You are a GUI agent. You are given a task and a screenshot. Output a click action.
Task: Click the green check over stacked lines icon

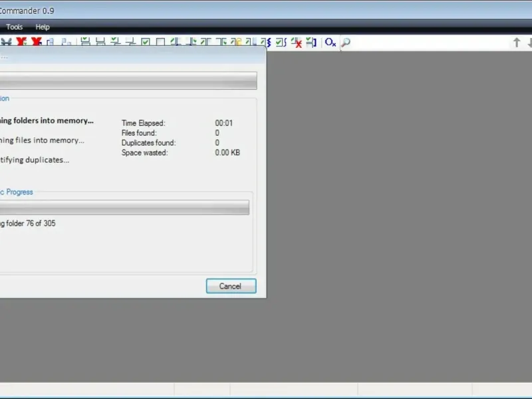86,42
